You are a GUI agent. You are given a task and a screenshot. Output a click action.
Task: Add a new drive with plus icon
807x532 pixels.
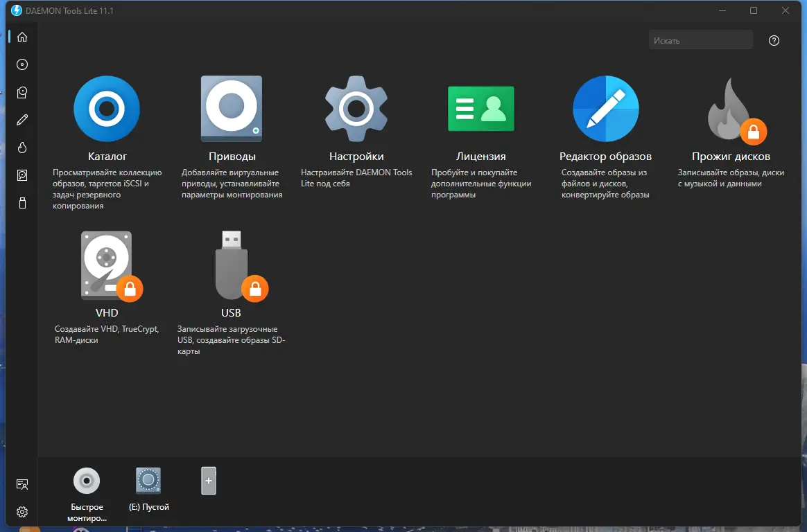click(x=209, y=481)
